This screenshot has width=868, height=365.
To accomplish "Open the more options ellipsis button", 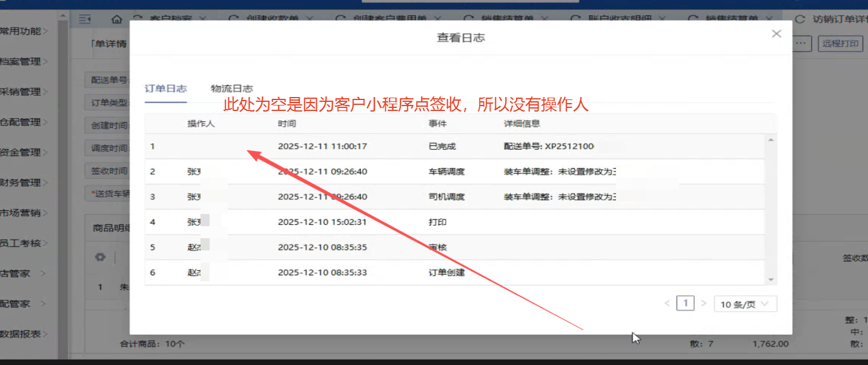I will tap(801, 44).
